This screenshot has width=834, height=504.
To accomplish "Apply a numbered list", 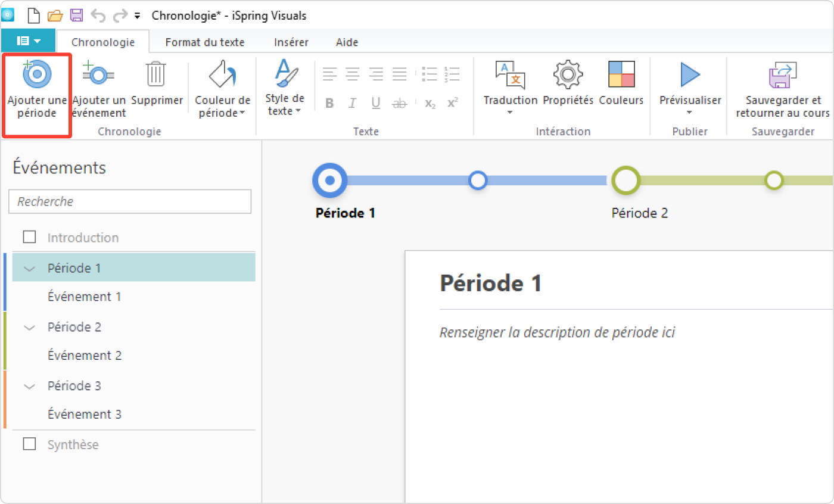I will pos(452,74).
